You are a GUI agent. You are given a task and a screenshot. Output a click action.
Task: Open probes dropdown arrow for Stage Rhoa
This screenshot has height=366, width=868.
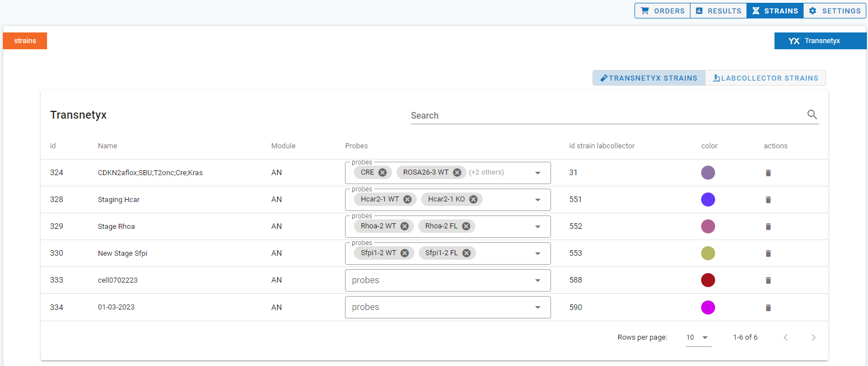pos(538,227)
